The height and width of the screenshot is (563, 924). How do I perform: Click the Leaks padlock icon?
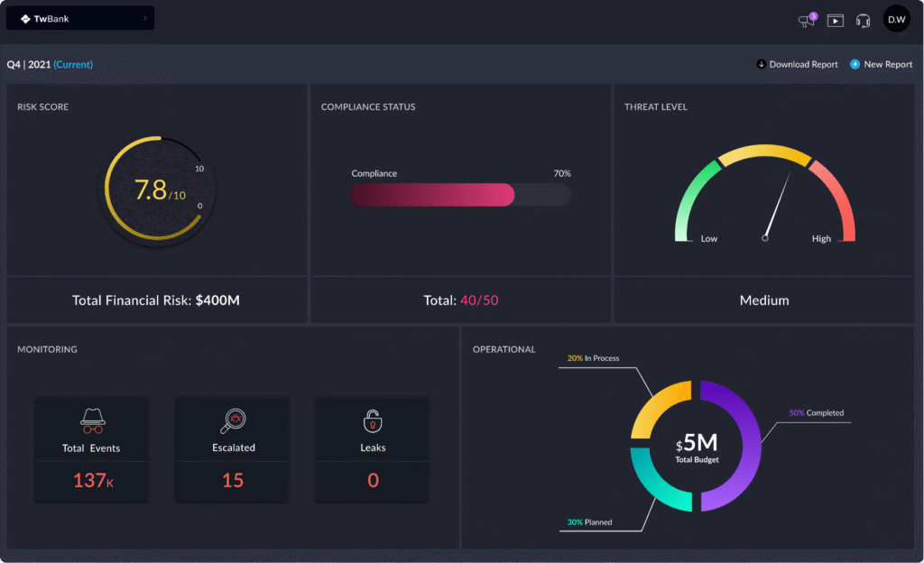click(x=373, y=420)
